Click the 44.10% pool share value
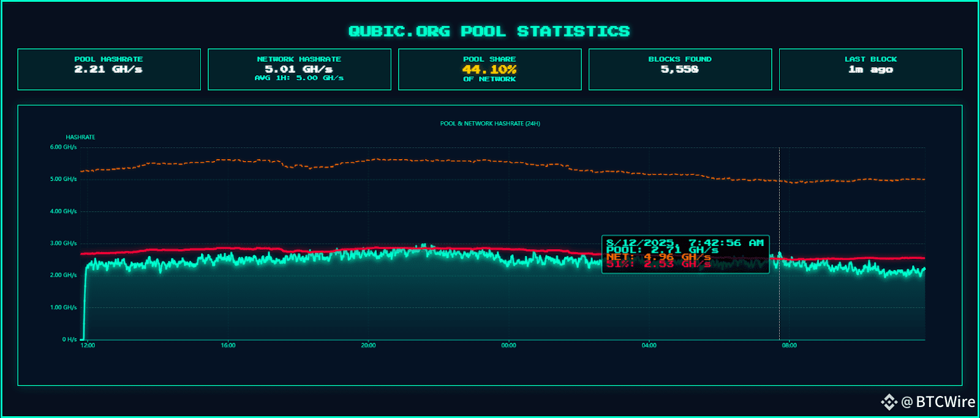Viewport: 980px width, 418px height. pos(489,69)
